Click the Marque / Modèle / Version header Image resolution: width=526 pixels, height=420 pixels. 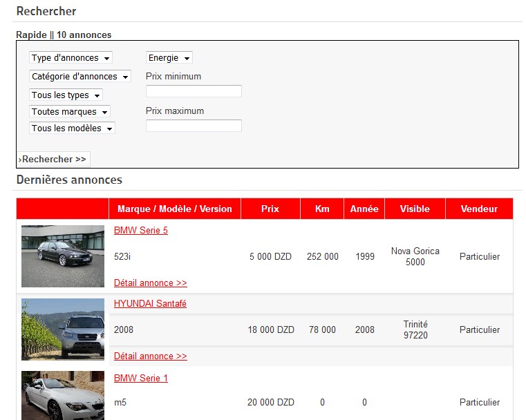click(175, 209)
